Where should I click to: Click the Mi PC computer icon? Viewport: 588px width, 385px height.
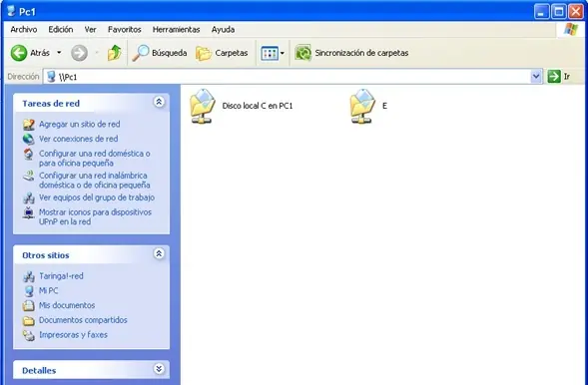pos(29,291)
